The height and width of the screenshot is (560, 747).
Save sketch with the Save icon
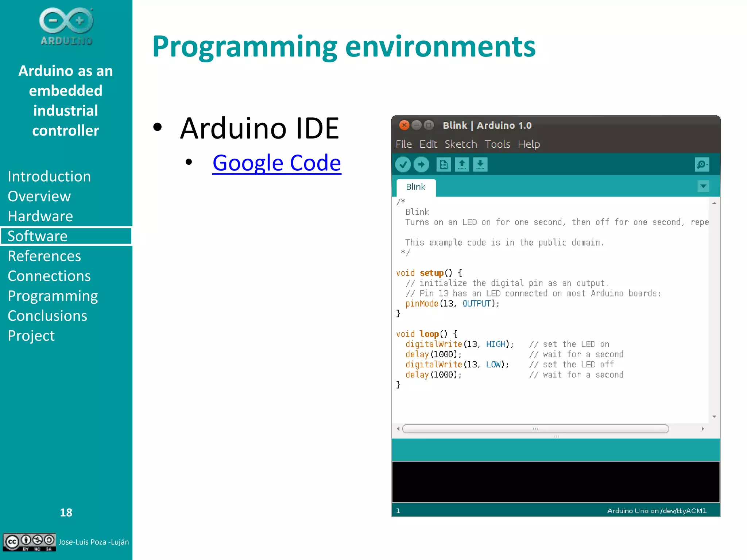480,164
